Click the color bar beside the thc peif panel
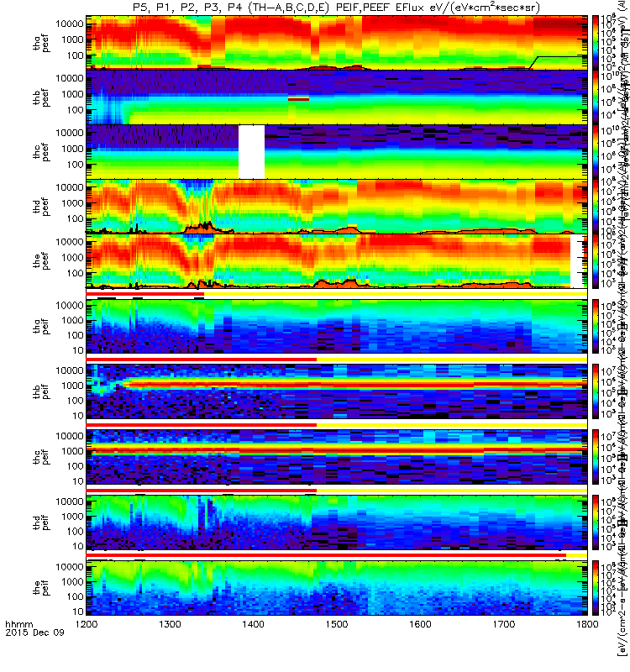Viewport: 630px width, 672px height. 596,457
